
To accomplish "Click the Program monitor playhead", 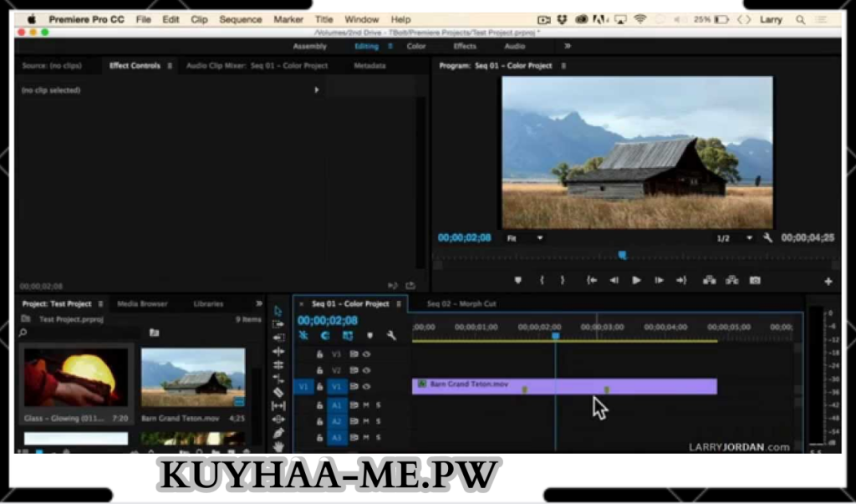I will pyautogui.click(x=622, y=255).
